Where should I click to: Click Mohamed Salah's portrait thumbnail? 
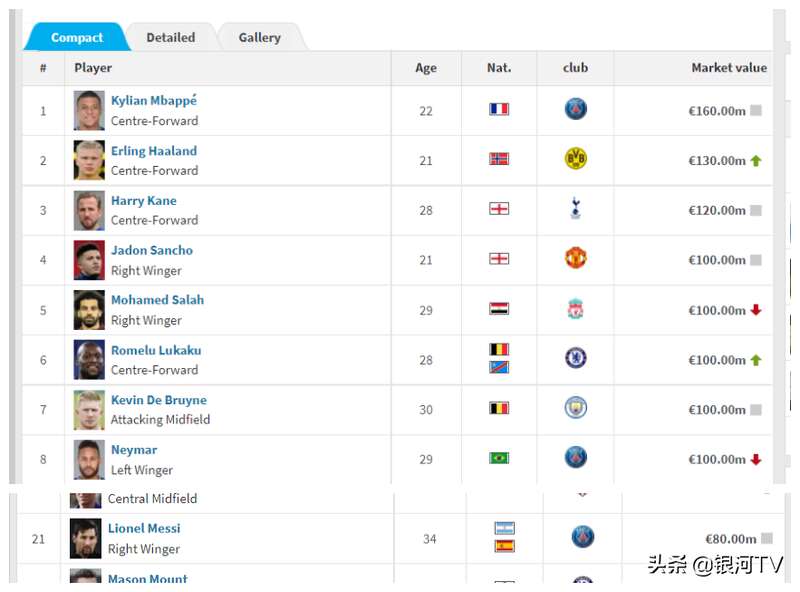pyautogui.click(x=89, y=310)
